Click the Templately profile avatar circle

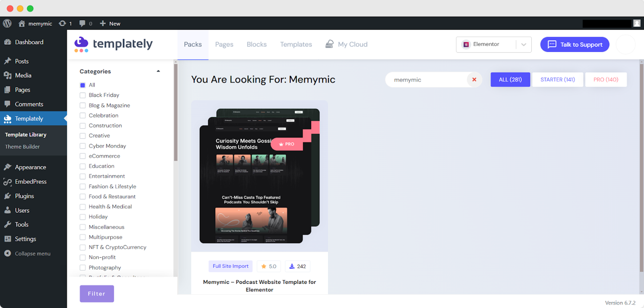626,44
